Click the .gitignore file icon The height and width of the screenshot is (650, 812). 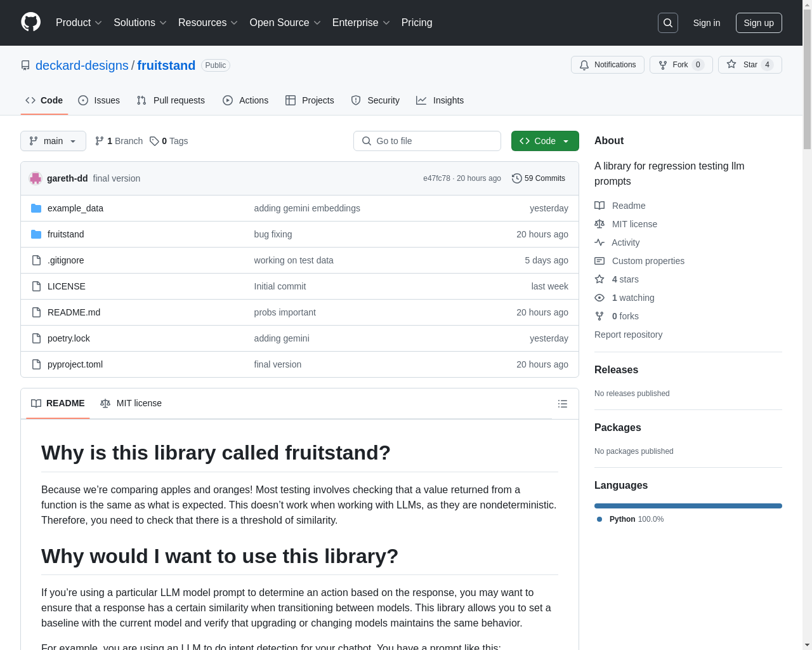[36, 260]
